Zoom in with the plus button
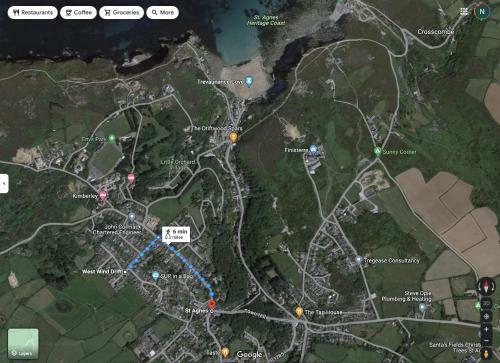 click(x=486, y=329)
